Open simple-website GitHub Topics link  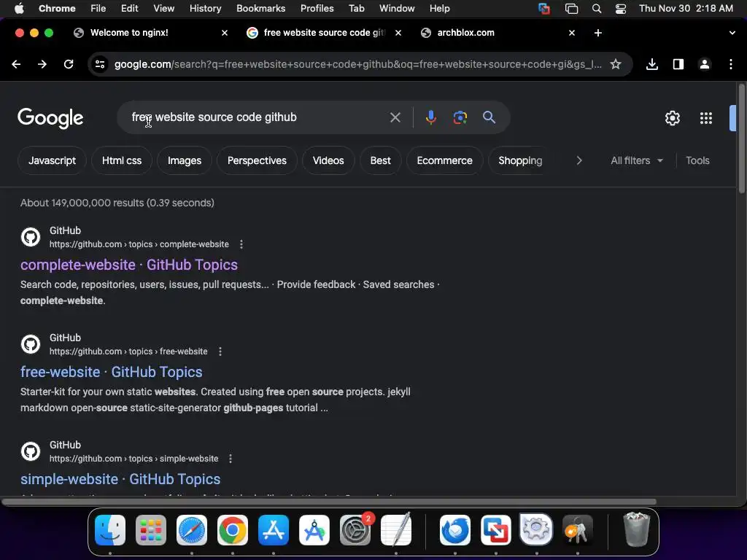tap(120, 479)
